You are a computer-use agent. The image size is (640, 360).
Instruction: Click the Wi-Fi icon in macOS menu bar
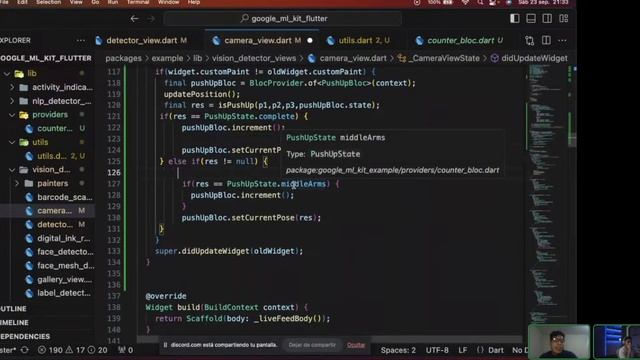tap(465, 2)
